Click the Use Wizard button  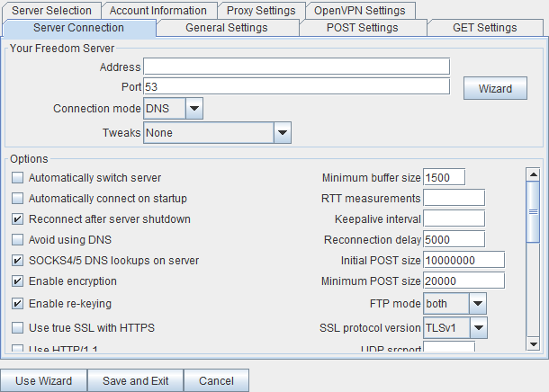(x=44, y=380)
